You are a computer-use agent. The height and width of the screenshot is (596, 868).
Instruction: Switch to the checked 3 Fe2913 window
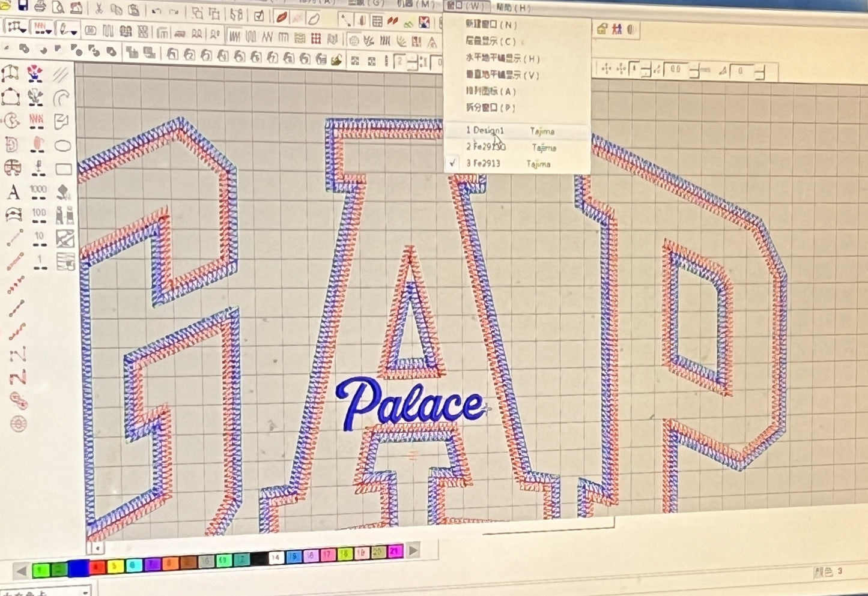[484, 163]
